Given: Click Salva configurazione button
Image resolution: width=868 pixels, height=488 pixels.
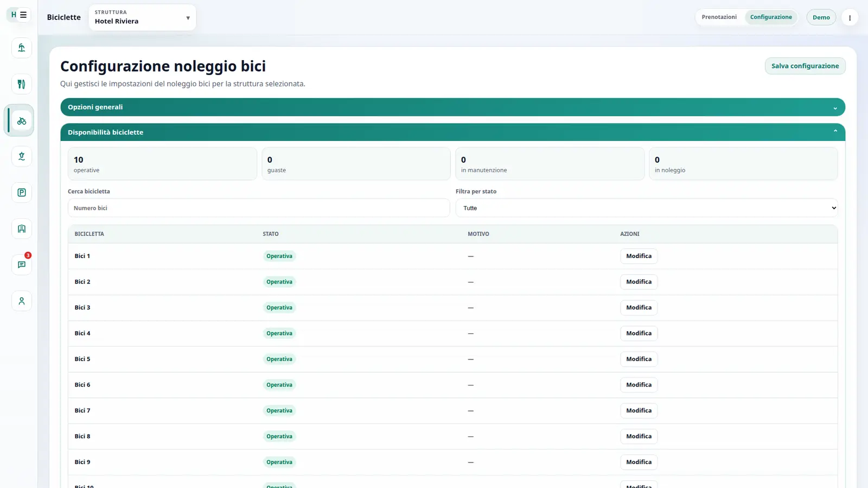Looking at the screenshot, I should (x=805, y=66).
